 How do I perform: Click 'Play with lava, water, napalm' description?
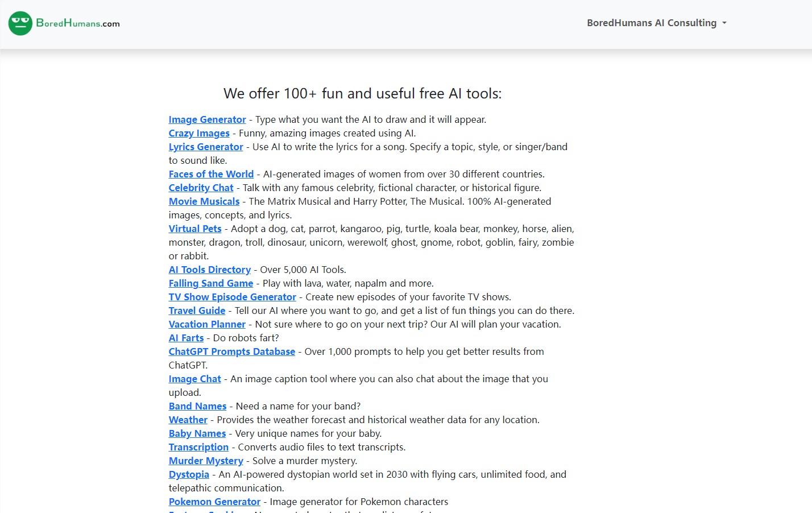click(x=348, y=283)
